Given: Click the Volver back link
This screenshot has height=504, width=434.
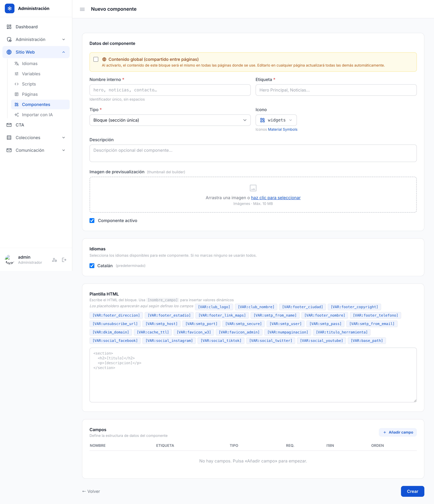Looking at the screenshot, I should [x=91, y=491].
